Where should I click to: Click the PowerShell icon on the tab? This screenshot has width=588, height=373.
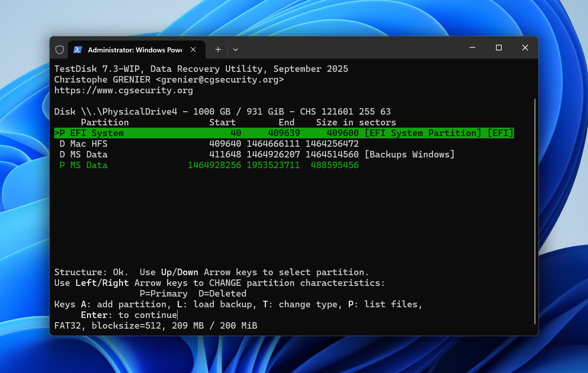[x=78, y=50]
